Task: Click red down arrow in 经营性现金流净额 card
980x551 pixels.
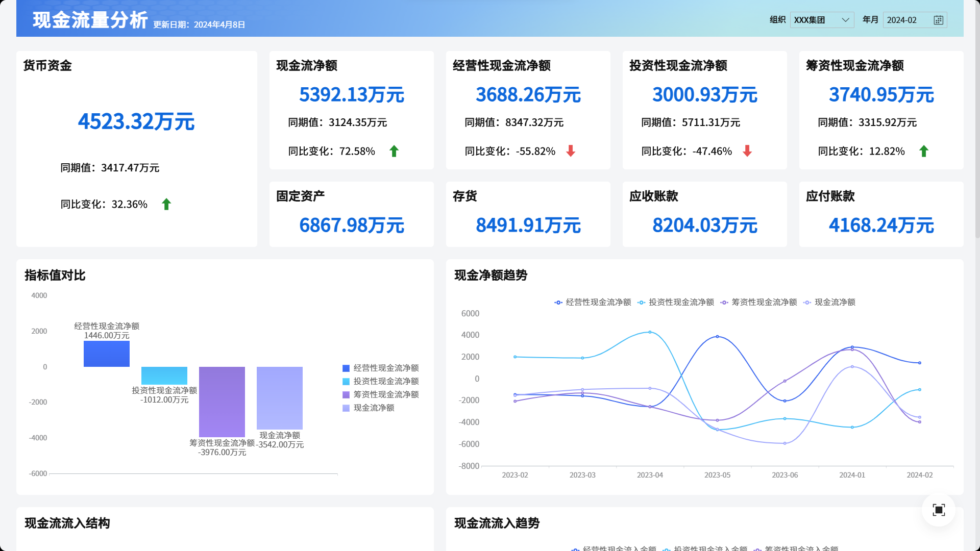Action: 571,151
